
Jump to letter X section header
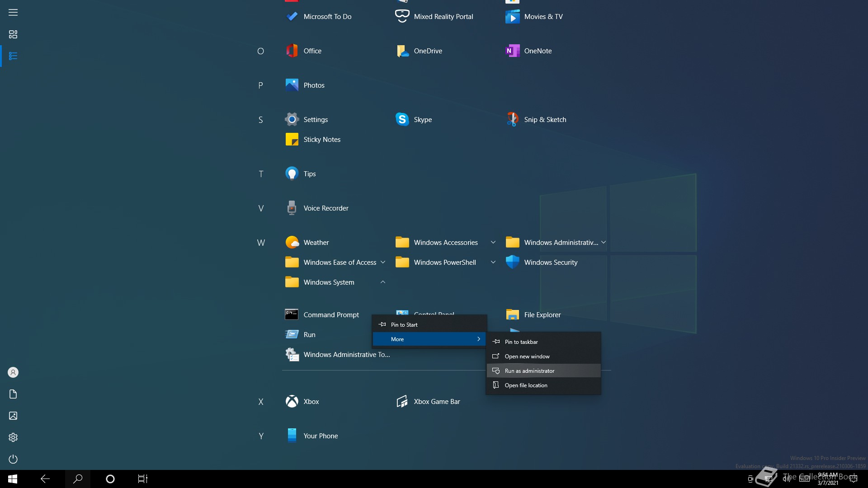[x=261, y=402]
